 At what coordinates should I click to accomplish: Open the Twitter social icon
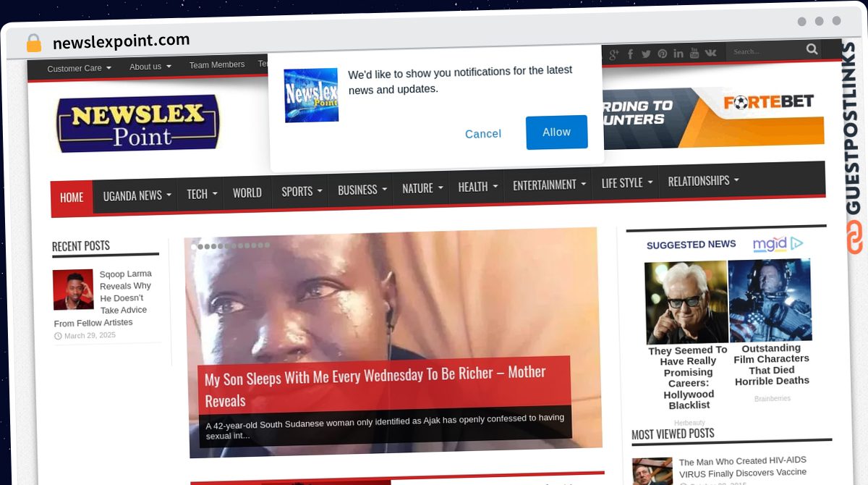coord(646,54)
